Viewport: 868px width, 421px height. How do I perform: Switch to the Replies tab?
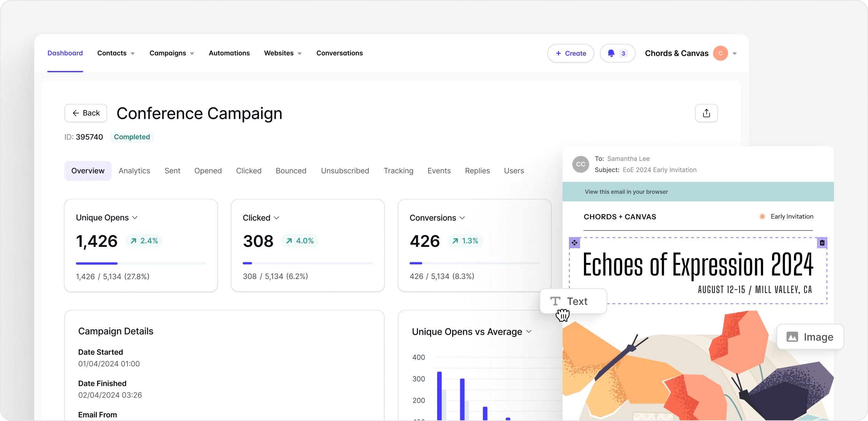[x=477, y=171]
